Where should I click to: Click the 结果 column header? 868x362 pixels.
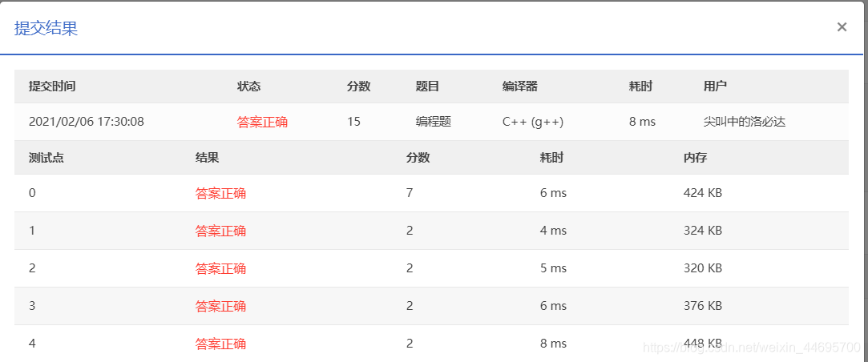pos(207,158)
